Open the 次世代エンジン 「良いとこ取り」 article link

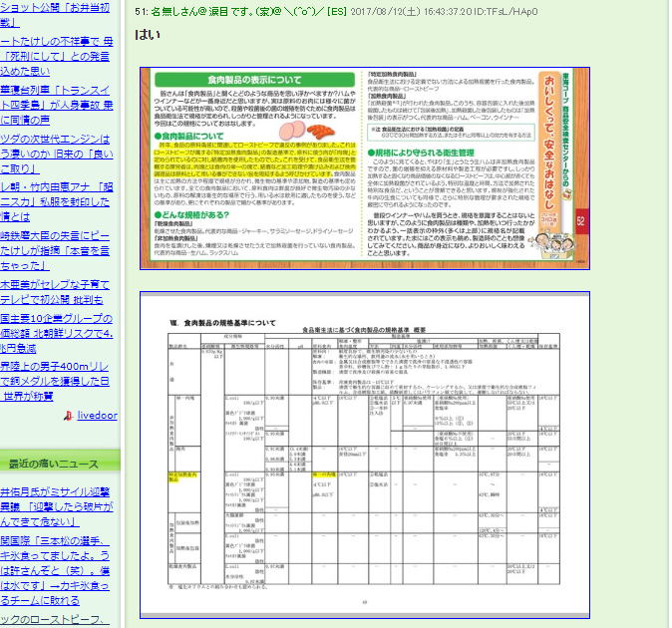pyautogui.click(x=57, y=154)
